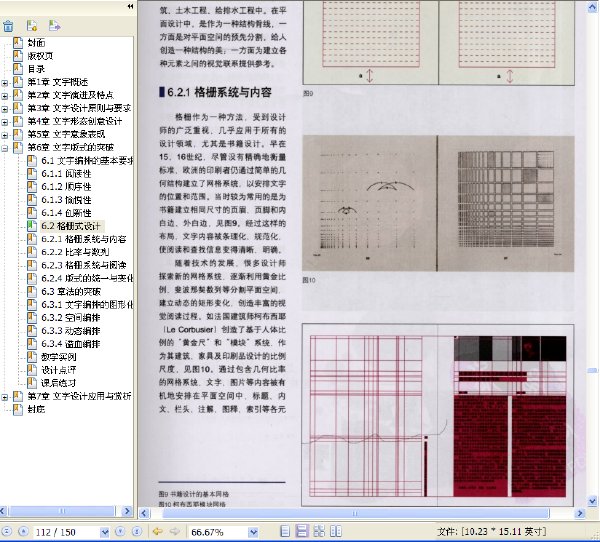Switch to thumbnail grid layout icon
Image resolution: width=600 pixels, height=542 pixels.
[x=319, y=531]
